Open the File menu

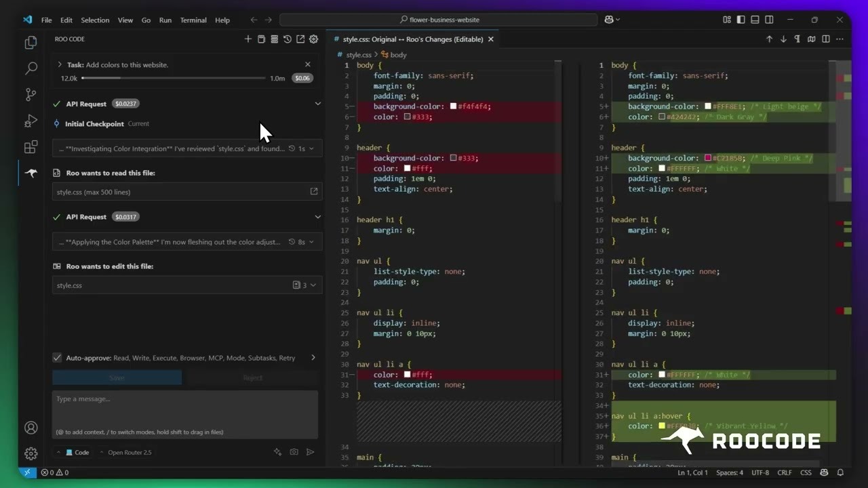[46, 20]
